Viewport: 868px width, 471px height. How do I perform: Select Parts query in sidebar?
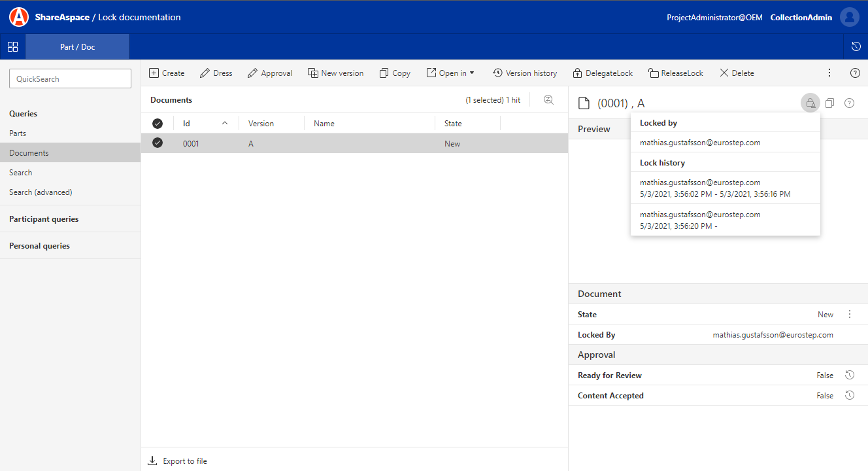[18, 133]
